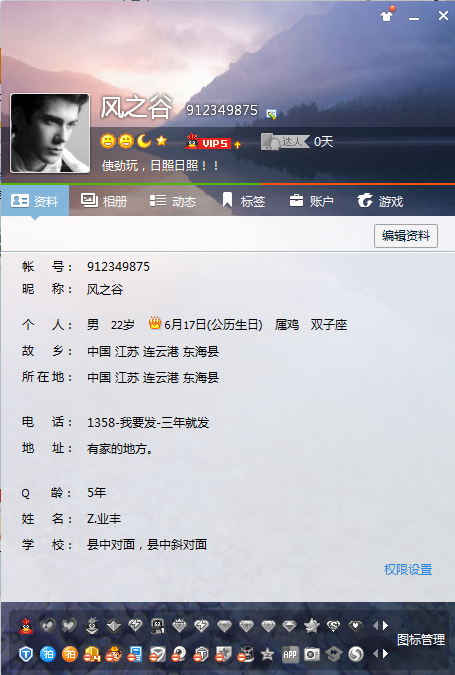This screenshot has height=675, width=455.
Task: Open the 权限设置 link
Action: (408, 570)
